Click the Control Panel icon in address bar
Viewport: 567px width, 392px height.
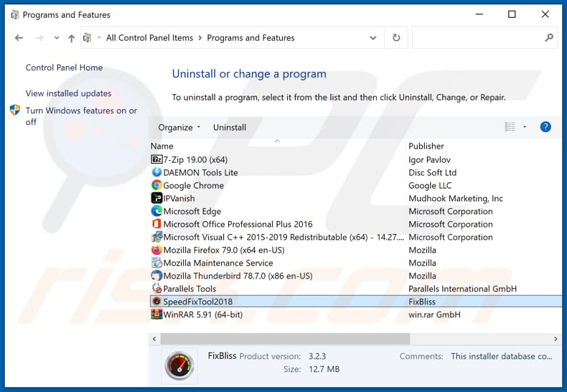87,37
